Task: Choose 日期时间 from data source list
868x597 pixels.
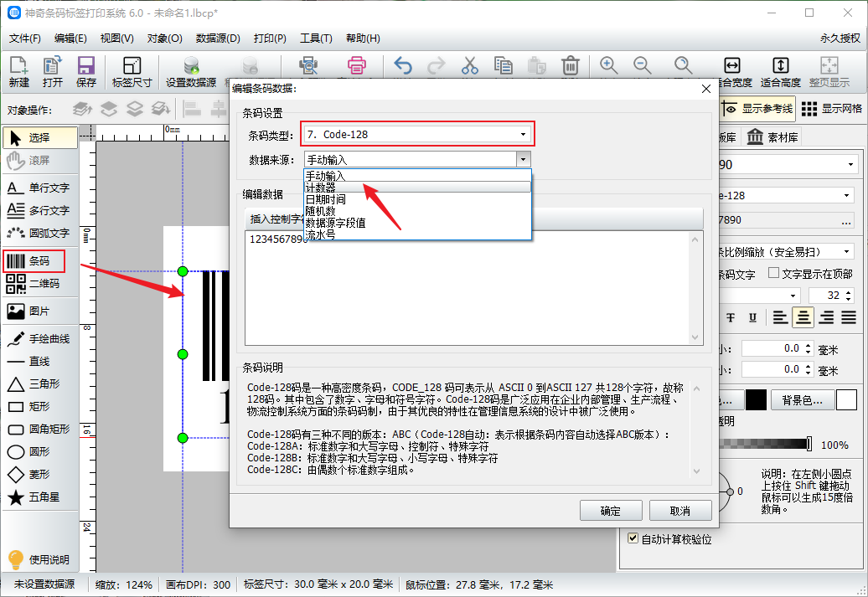Action: [x=418, y=199]
